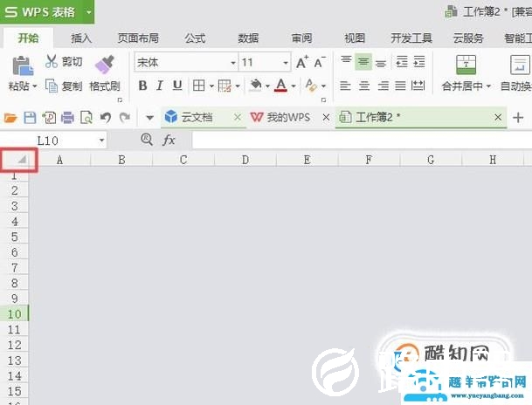Undo the last action

coord(106,118)
